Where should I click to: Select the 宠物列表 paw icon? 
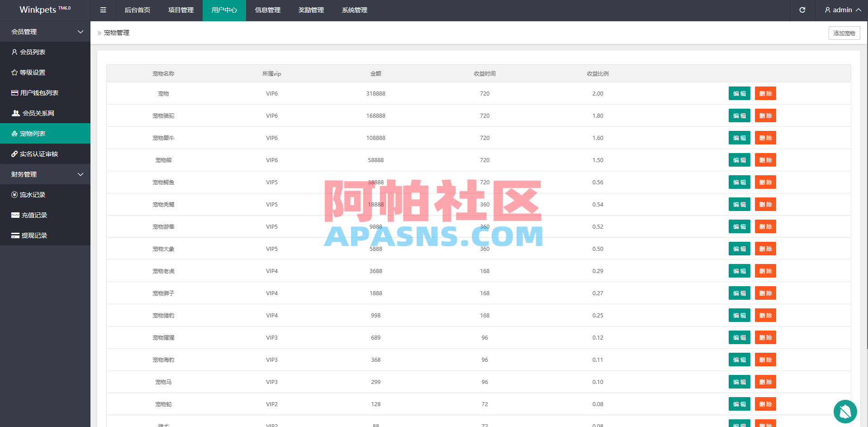pos(15,133)
